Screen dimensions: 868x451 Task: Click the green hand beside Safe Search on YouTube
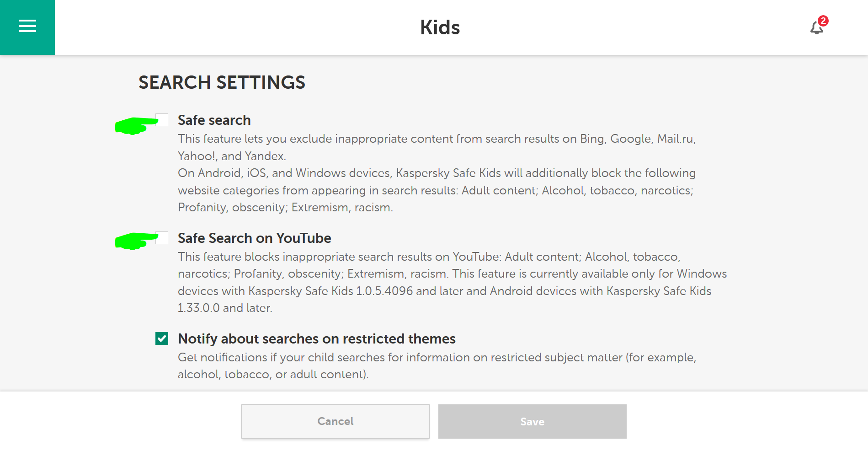click(136, 241)
